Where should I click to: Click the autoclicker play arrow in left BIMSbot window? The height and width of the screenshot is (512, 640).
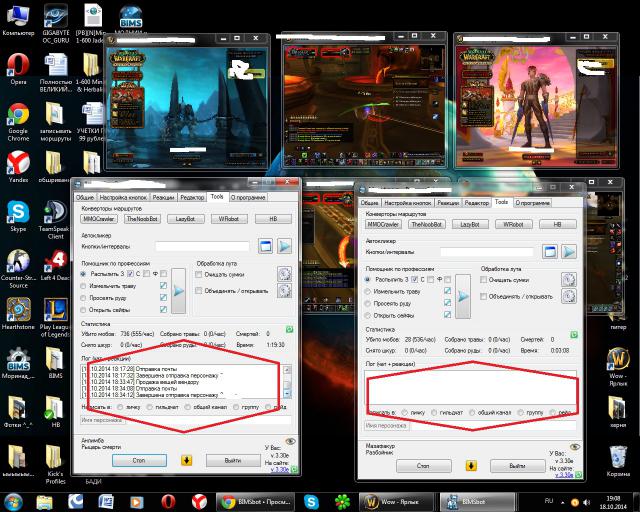point(285,245)
